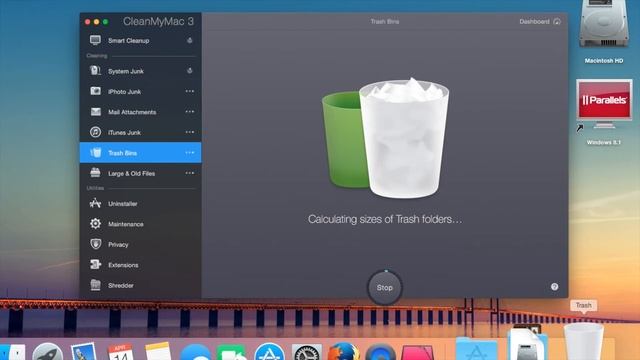Open the App Store in the Dock
The width and height of the screenshot is (640, 360).
coord(269,352)
